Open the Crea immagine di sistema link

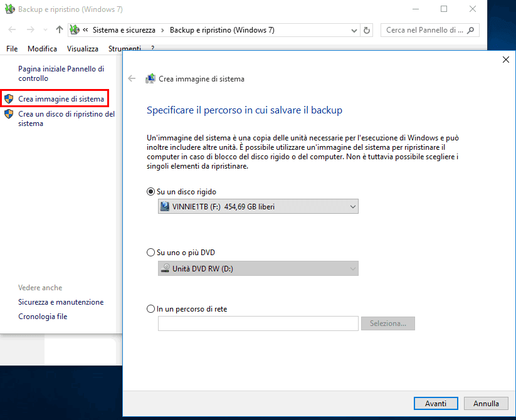tap(61, 98)
